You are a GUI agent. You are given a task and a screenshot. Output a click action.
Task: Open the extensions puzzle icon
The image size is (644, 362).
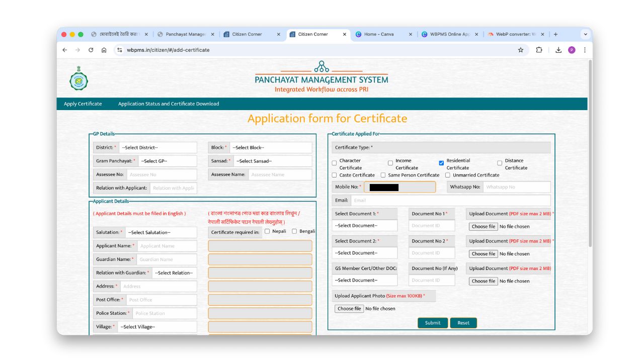click(x=539, y=50)
